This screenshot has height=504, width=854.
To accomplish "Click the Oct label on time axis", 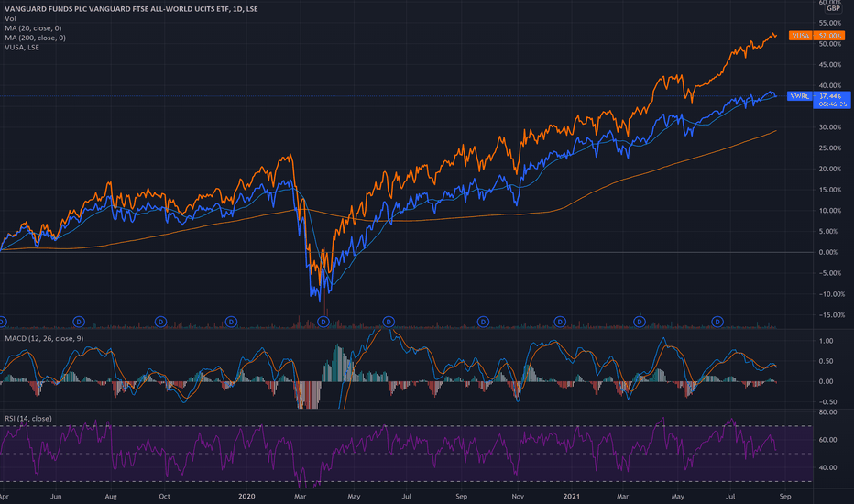I will pyautogui.click(x=165, y=497).
